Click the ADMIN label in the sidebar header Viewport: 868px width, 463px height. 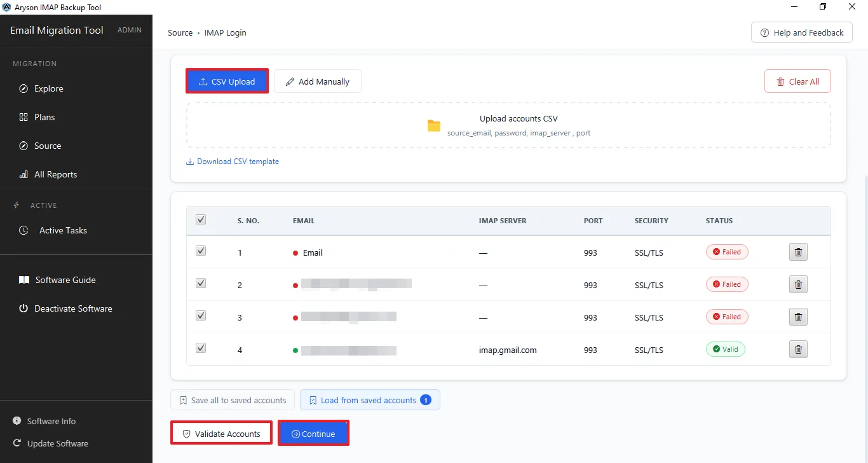click(x=130, y=30)
